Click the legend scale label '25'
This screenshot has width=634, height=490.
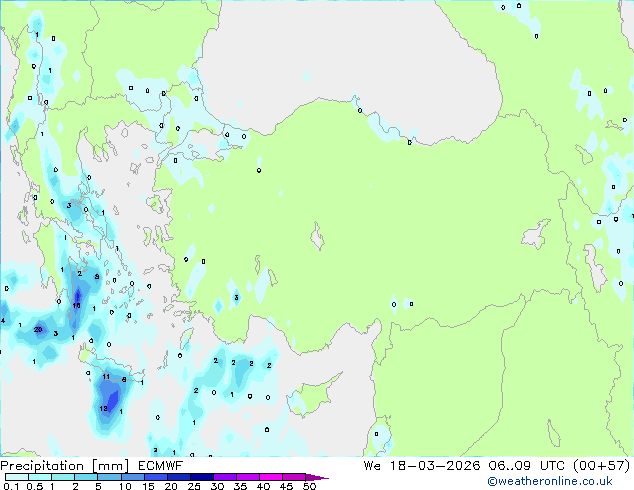[194, 486]
